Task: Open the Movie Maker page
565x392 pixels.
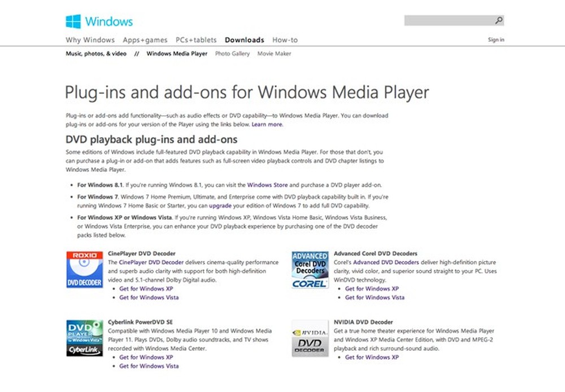Action: pyautogui.click(x=274, y=54)
